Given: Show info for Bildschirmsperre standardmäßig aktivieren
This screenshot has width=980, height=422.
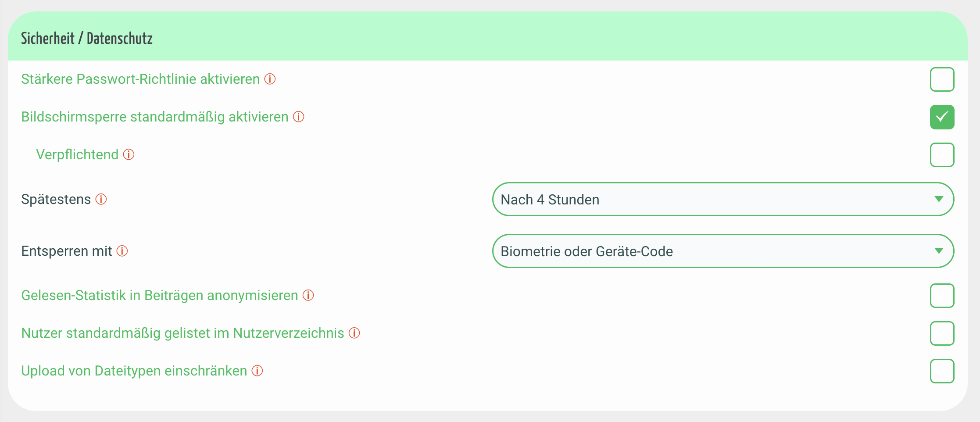Looking at the screenshot, I should [298, 117].
